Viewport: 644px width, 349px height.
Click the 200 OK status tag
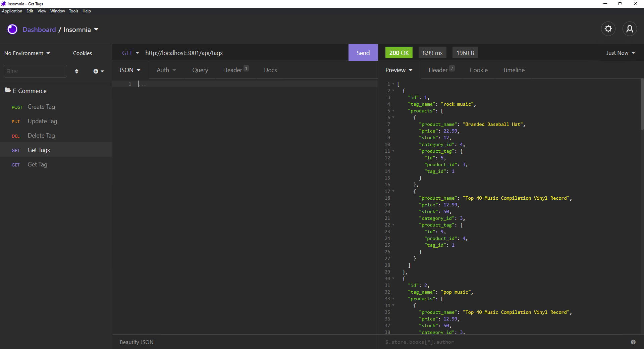[x=399, y=53]
